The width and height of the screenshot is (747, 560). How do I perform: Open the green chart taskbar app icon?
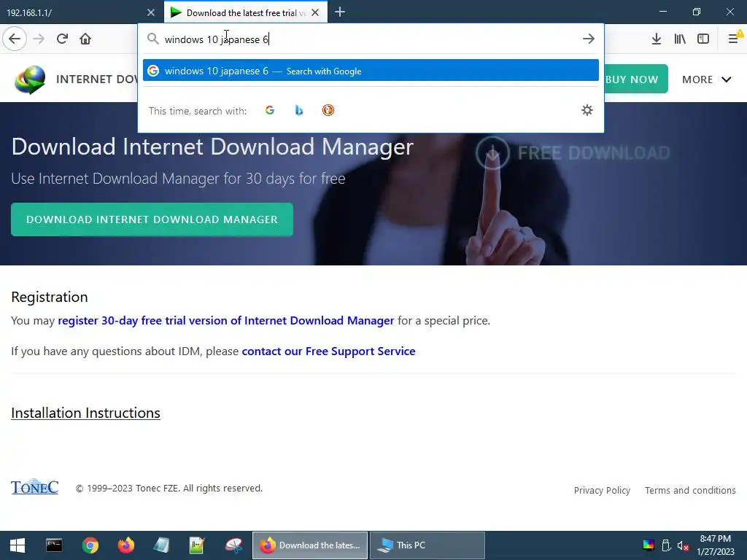197,545
